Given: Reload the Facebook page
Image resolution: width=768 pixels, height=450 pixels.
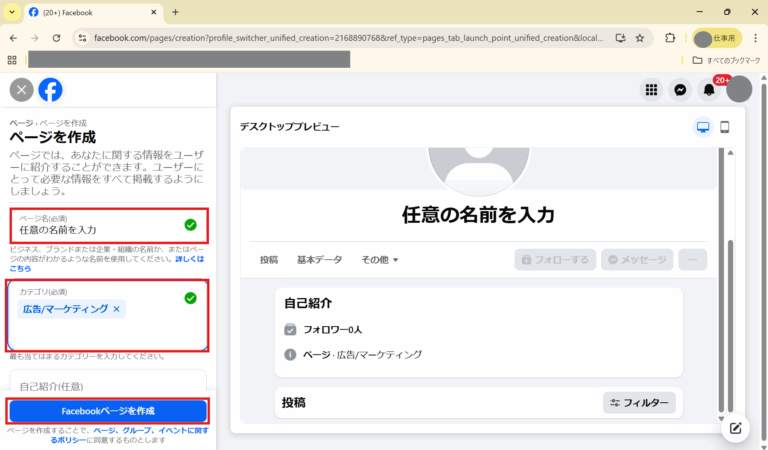Looking at the screenshot, I should 56,38.
